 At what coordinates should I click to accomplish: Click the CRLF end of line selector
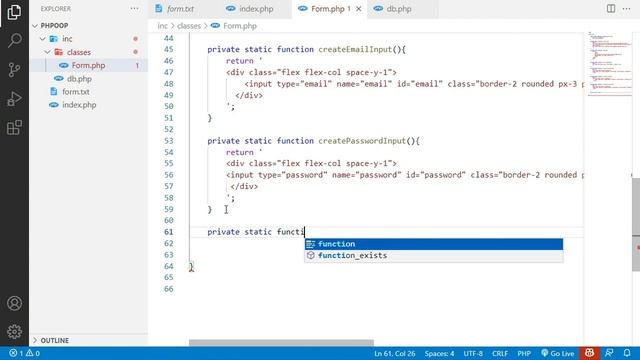500,353
